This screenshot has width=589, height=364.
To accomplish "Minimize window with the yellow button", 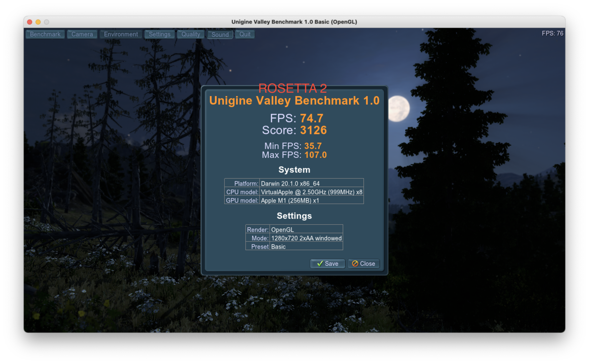I will tap(38, 22).
